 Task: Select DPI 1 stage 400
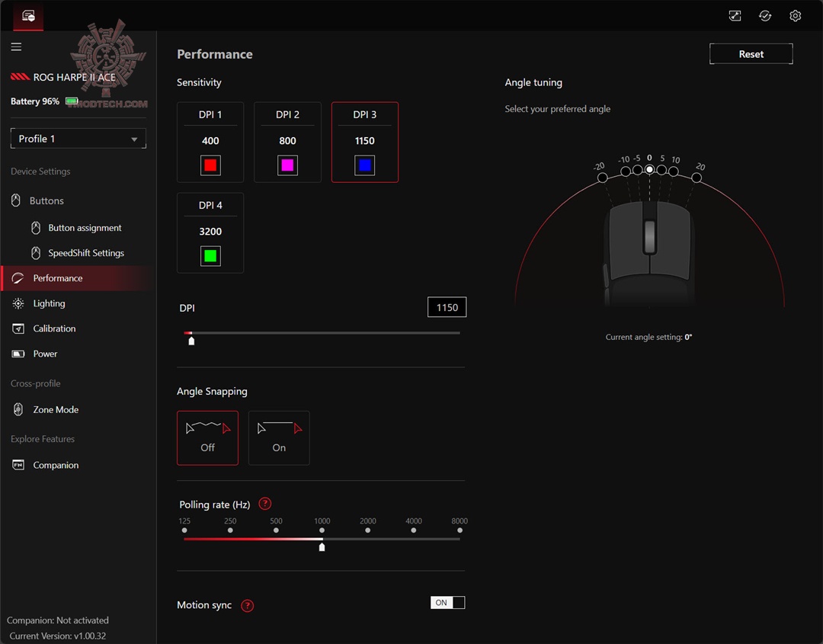click(x=210, y=143)
